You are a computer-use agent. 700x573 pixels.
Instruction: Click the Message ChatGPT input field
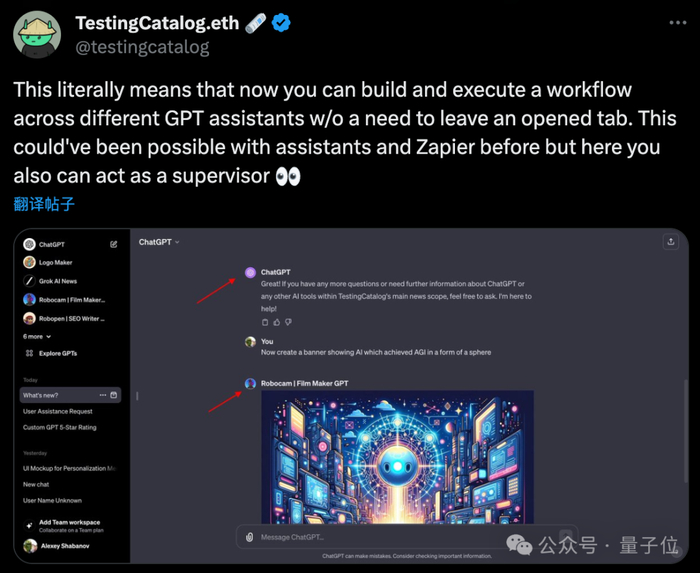[x=400, y=537]
